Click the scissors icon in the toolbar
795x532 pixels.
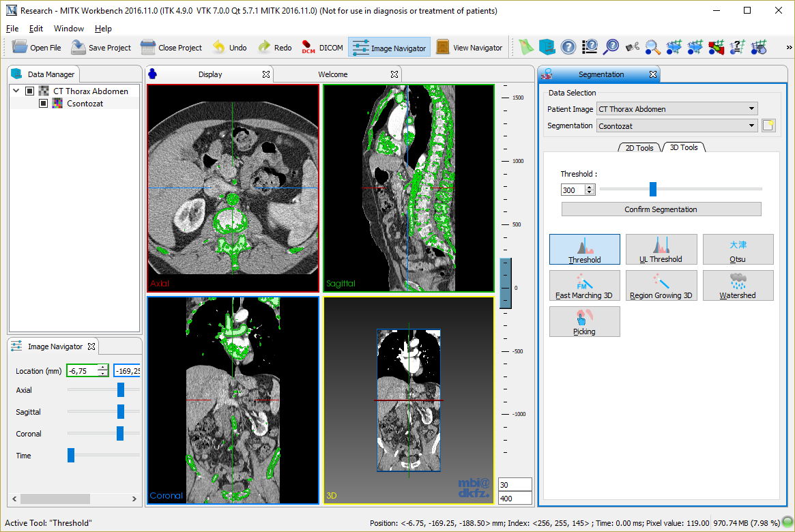[633, 47]
